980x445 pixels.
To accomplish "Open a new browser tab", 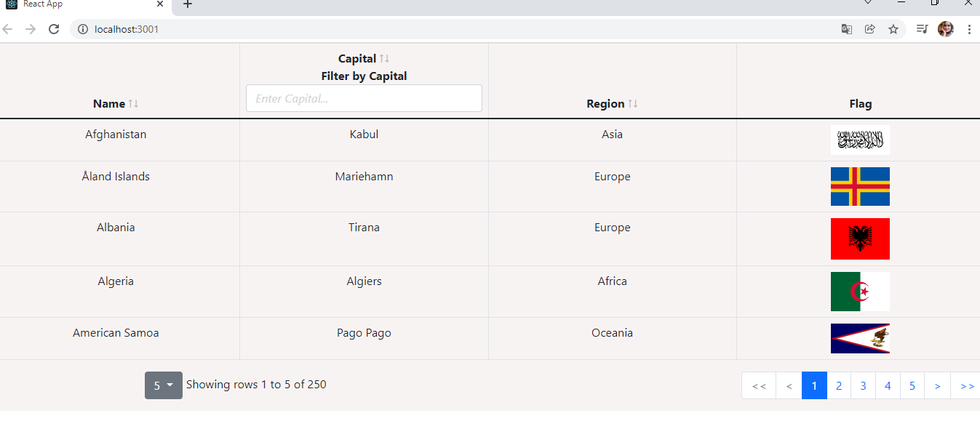I will point(187,4).
